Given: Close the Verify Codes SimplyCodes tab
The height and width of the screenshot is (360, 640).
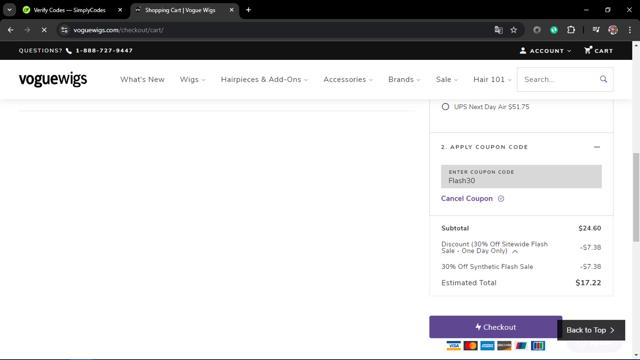Looking at the screenshot, I should click(120, 10).
